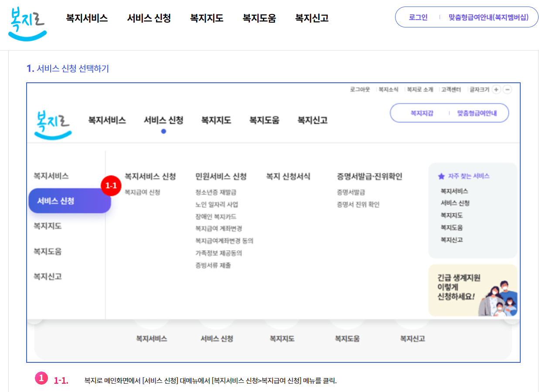Click the 1-1 step description text
Screen dimensions: 539x392
click(x=211, y=381)
